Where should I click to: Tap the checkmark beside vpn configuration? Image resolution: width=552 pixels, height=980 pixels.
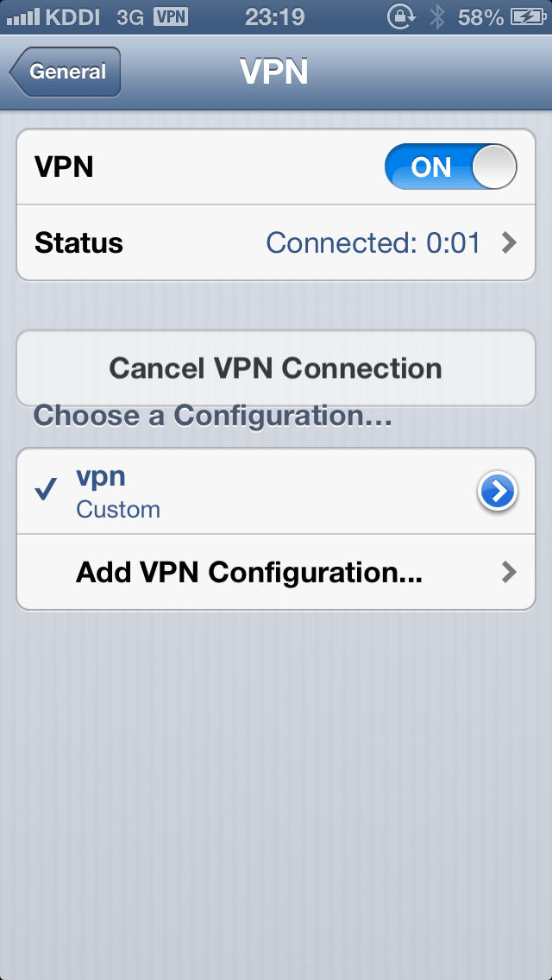coord(47,489)
